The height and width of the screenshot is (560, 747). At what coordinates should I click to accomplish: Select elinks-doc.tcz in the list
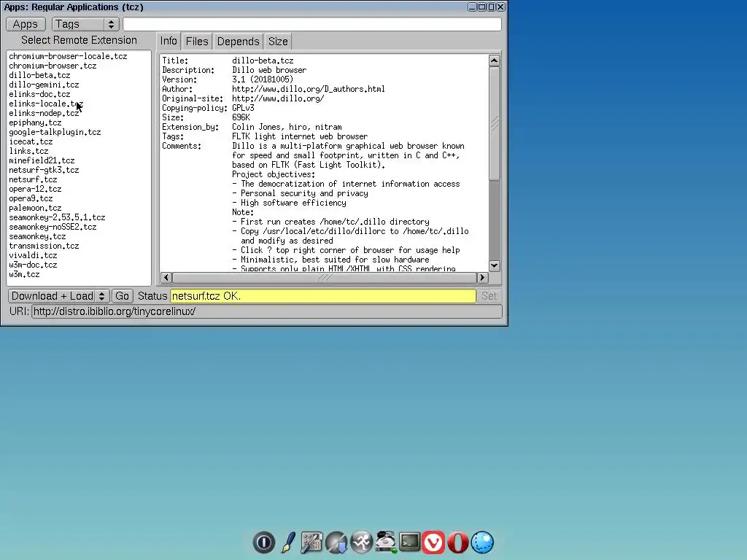point(79,94)
